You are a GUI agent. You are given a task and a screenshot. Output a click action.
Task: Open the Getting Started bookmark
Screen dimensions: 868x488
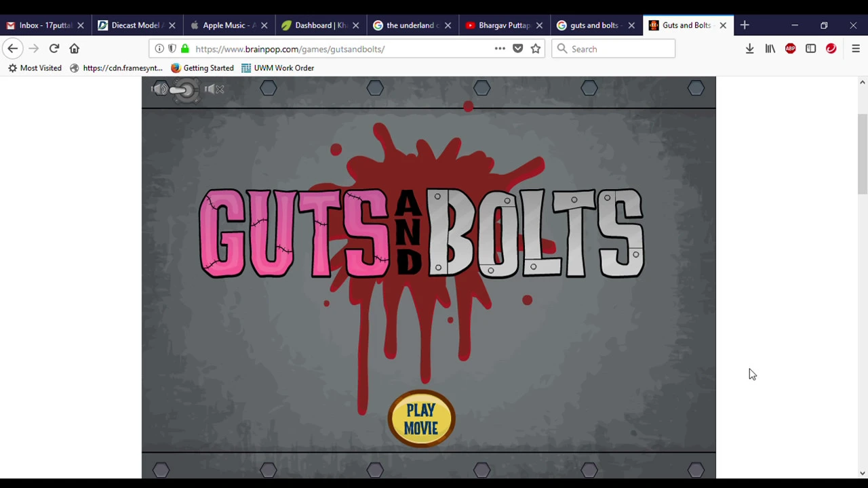[202, 68]
